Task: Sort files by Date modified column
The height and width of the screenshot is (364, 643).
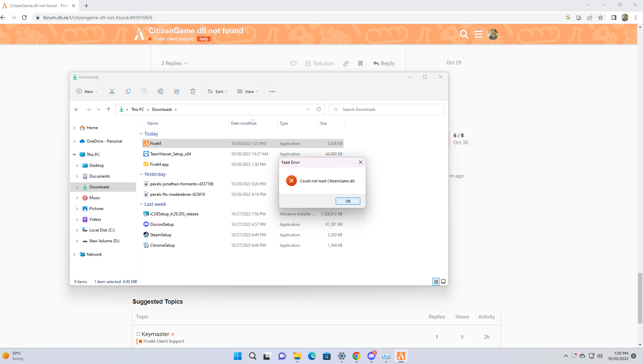Action: pyautogui.click(x=244, y=123)
